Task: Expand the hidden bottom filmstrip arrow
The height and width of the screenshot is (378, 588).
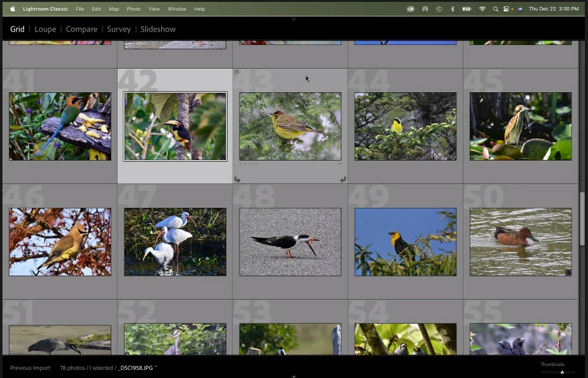Action: (294, 376)
